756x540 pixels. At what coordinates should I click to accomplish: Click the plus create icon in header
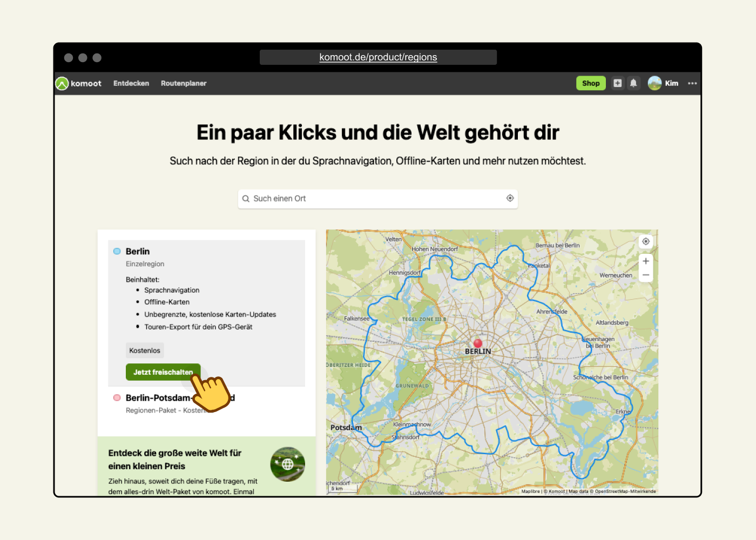pyautogui.click(x=618, y=83)
